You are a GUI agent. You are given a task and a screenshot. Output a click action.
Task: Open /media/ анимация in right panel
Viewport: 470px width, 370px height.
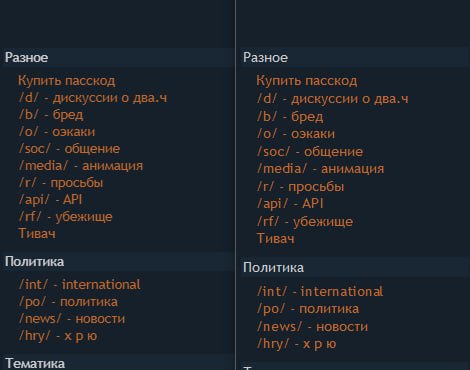tap(321, 169)
